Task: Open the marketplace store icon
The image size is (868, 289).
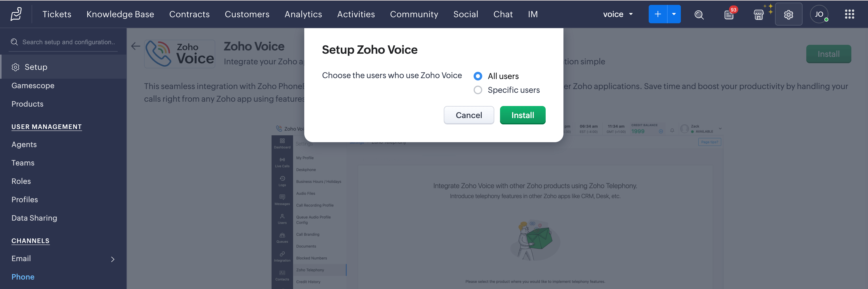Action: (x=758, y=14)
